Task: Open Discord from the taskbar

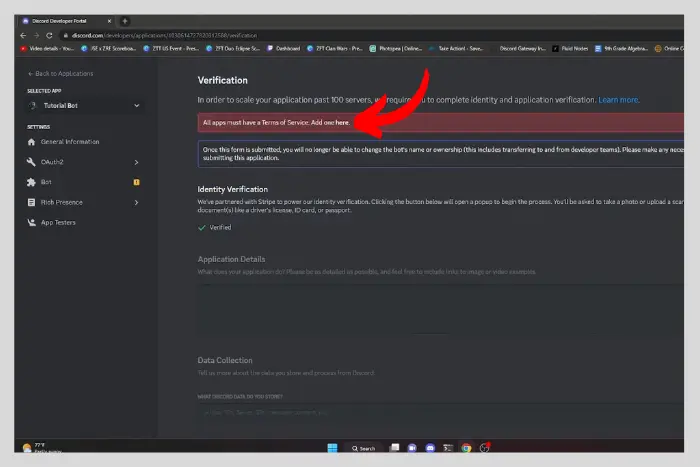Action: (x=430, y=447)
